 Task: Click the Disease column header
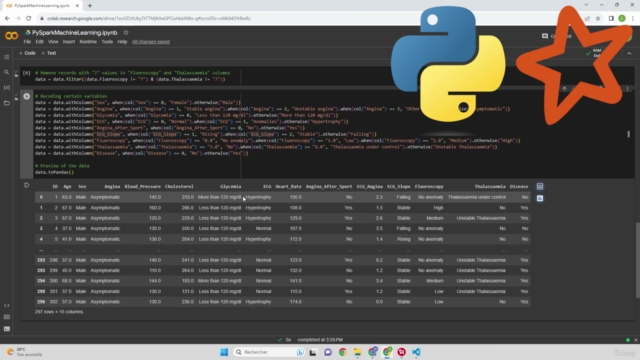tap(519, 187)
